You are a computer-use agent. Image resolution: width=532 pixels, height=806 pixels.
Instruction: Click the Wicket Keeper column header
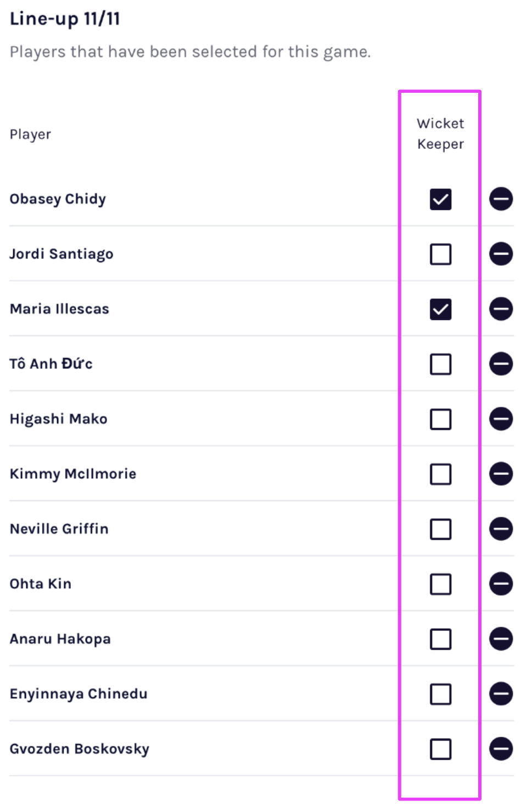point(440,133)
